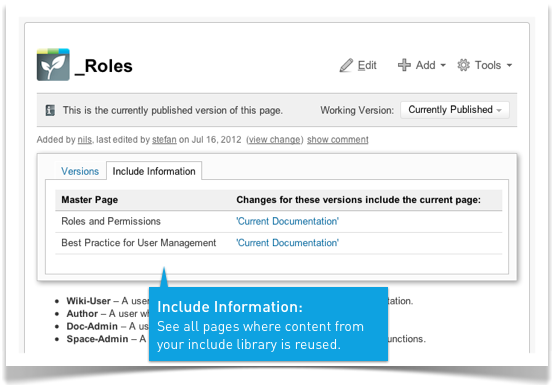Open the Edit page link
The image size is (554, 385).
coord(367,65)
